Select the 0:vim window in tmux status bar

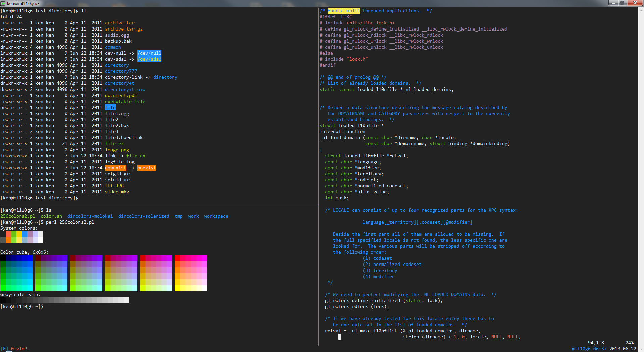[x=18, y=349]
